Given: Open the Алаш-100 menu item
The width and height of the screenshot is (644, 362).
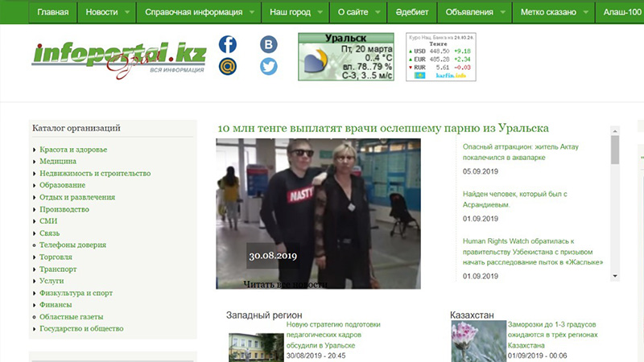Looking at the screenshot, I should pos(621,12).
